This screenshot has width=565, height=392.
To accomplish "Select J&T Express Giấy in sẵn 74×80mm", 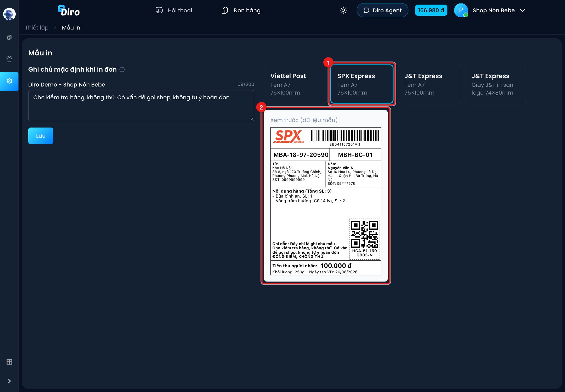I will click(496, 84).
